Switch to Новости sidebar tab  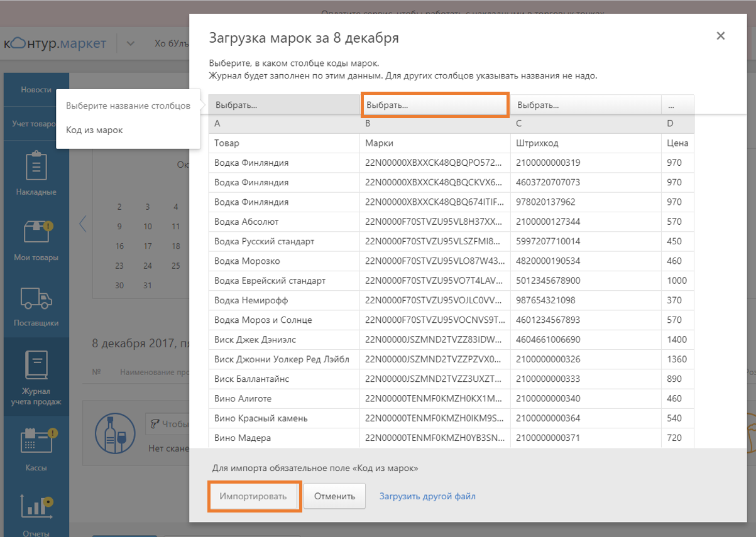click(36, 90)
